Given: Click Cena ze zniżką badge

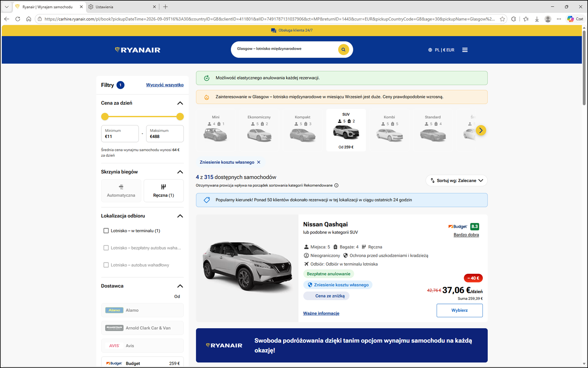Looking at the screenshot, I should click(326, 296).
